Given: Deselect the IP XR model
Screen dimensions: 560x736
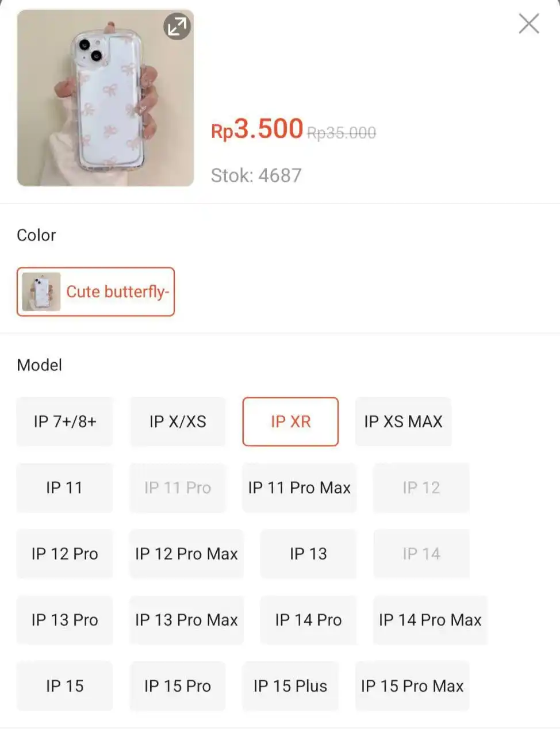Looking at the screenshot, I should coord(290,421).
